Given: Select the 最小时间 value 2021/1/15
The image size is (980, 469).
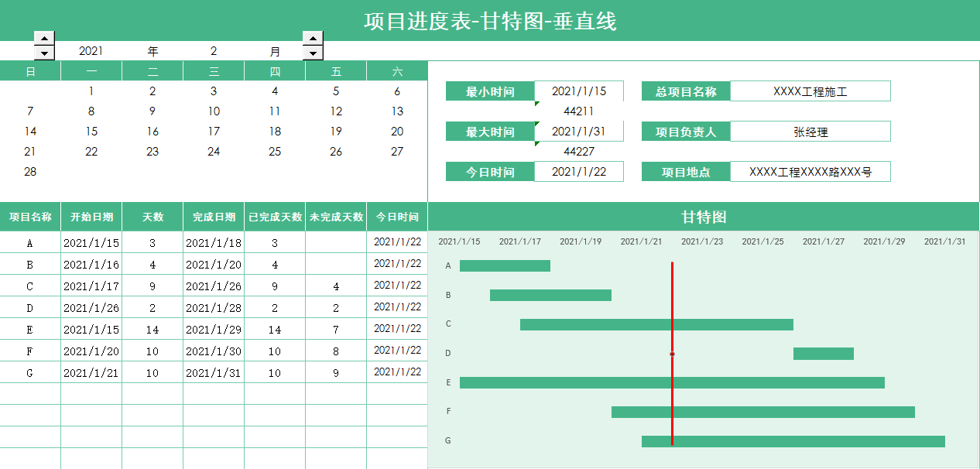Looking at the screenshot, I should pos(579,91).
